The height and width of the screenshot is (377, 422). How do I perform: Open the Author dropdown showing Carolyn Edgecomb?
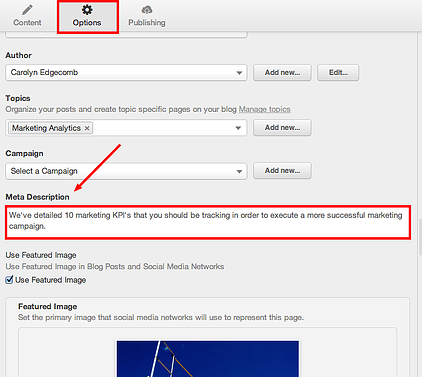click(126, 73)
